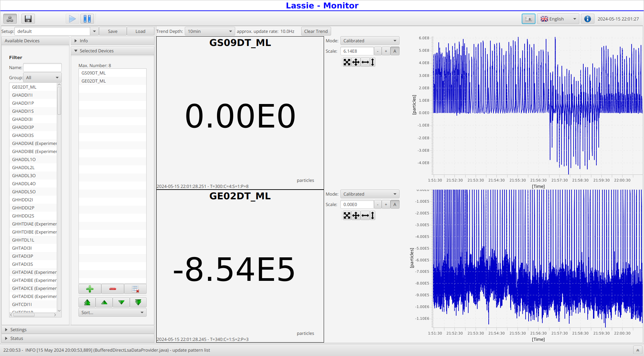Pause monitoring with the pause button

pos(87,19)
